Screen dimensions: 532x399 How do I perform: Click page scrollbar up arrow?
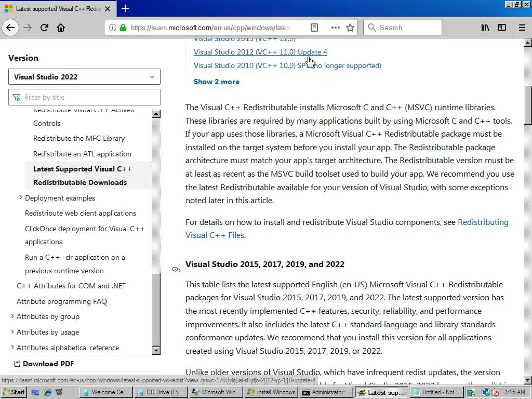(528, 43)
